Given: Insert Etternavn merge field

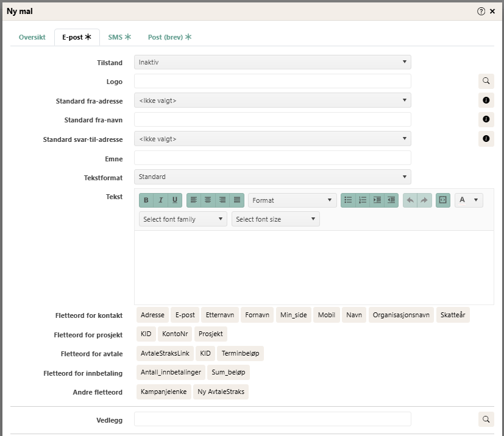Looking at the screenshot, I should [x=220, y=315].
